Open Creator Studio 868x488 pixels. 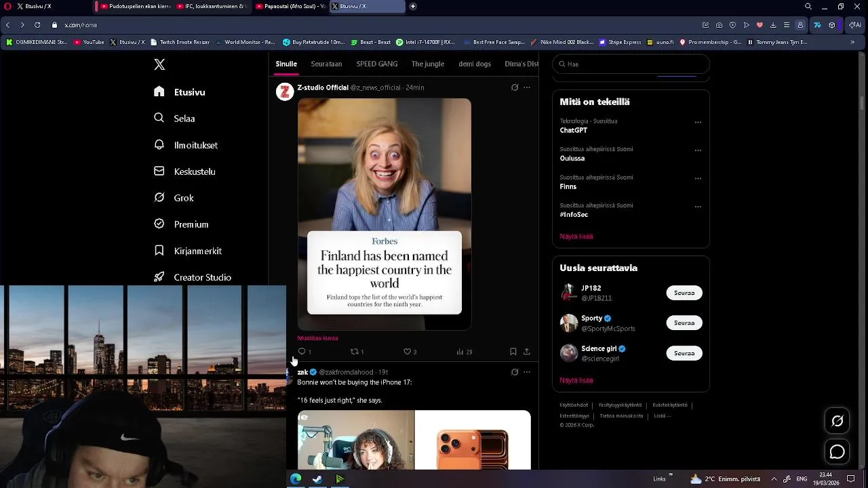pyautogui.click(x=193, y=277)
